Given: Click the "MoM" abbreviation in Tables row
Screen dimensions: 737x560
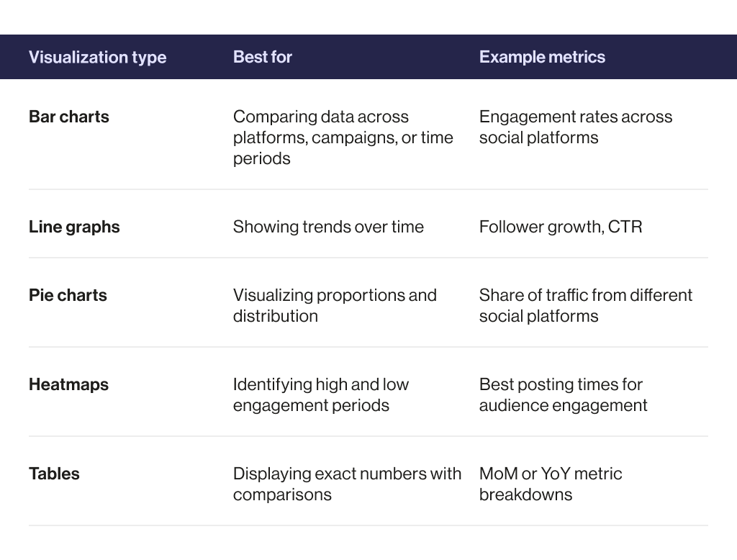Looking at the screenshot, I should 498,474.
